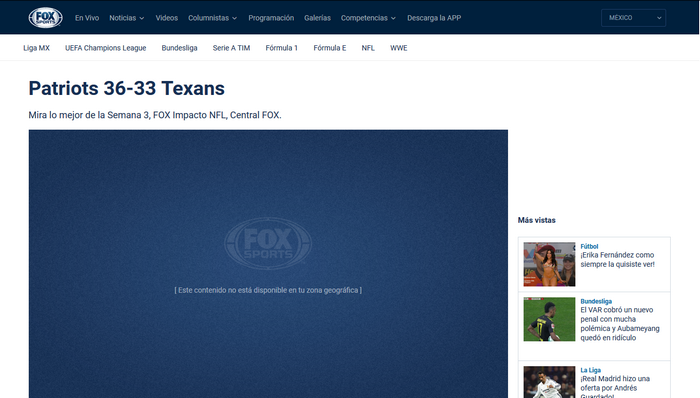Select the Liga MX tab
The image size is (700, 398).
pos(37,48)
